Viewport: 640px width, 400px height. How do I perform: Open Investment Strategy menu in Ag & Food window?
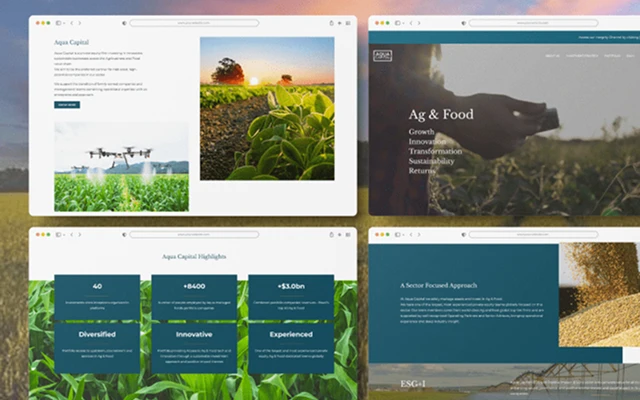(582, 56)
